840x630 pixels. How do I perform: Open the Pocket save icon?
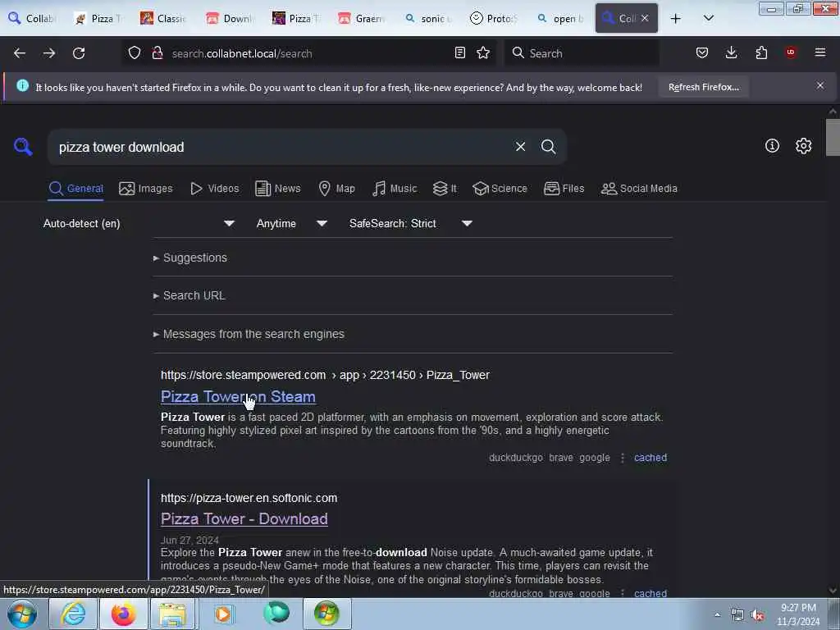(x=702, y=52)
